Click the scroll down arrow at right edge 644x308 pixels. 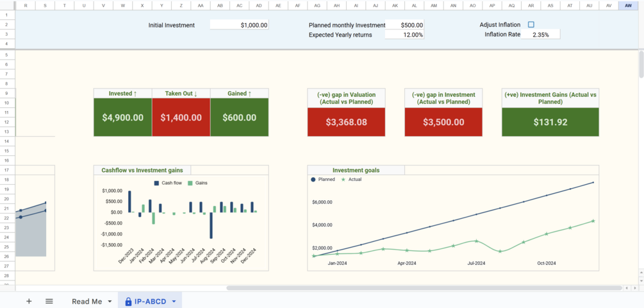point(641,281)
